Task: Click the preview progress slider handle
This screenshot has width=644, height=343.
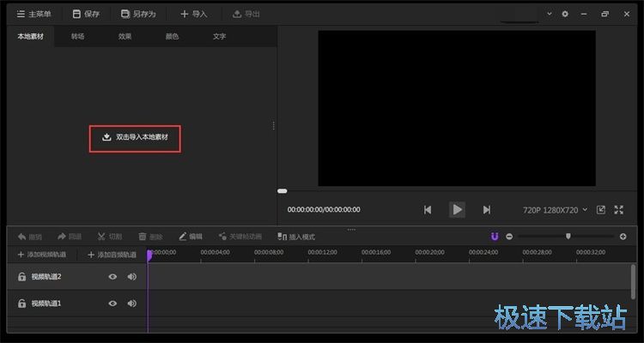Action: [x=283, y=190]
